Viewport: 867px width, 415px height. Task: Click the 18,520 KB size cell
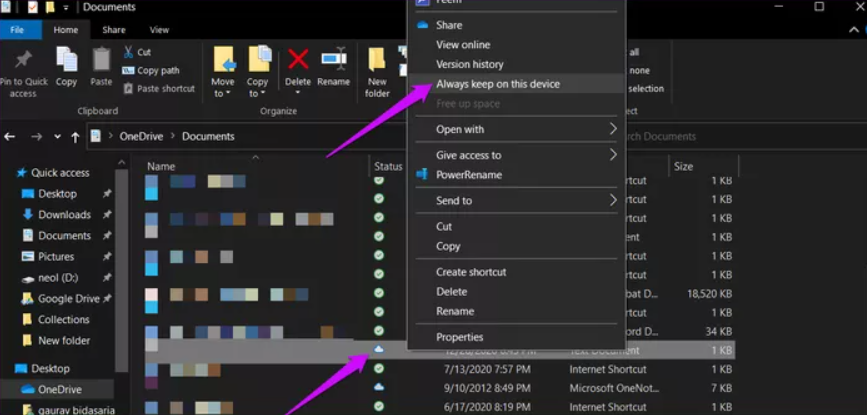pos(710,294)
